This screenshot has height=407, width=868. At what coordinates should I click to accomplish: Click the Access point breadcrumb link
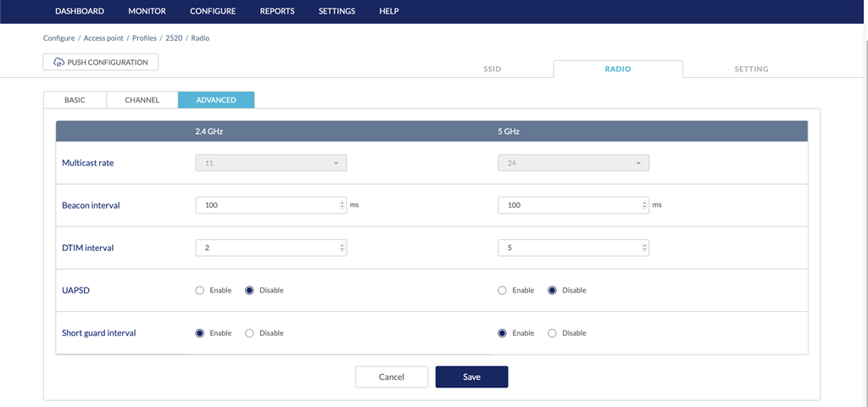click(103, 38)
